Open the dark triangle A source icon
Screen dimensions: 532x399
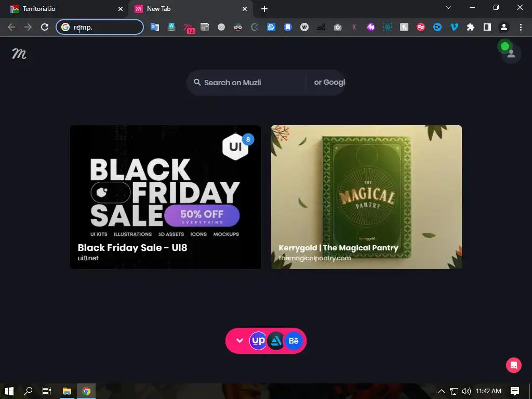[276, 341]
